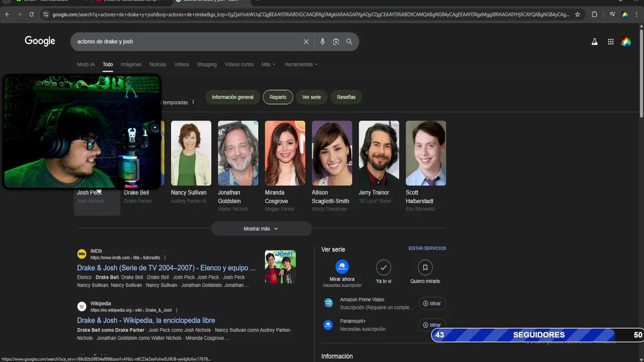
Task: Open Jonathan Goldstein's cast photo
Action: click(238, 153)
